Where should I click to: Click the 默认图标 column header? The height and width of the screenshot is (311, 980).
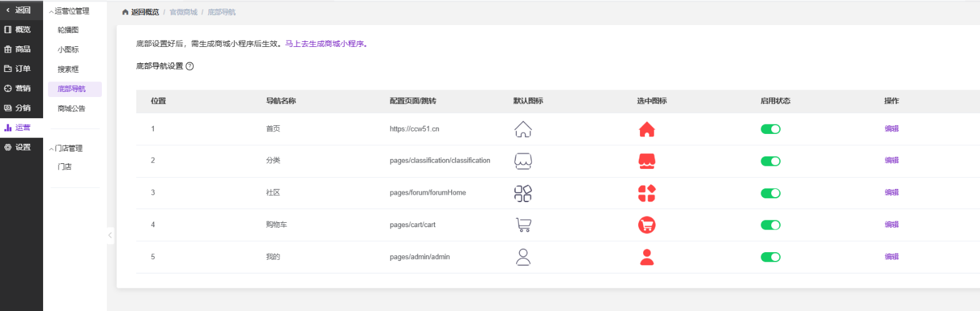tap(527, 101)
